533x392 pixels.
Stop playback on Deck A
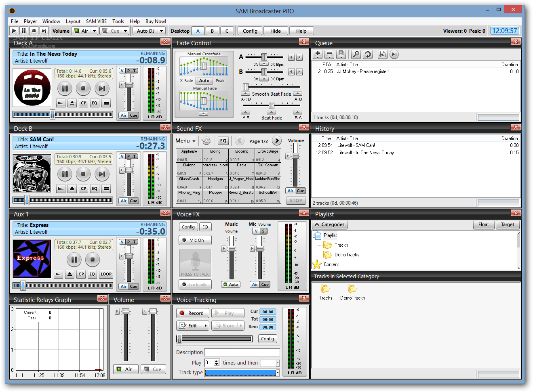click(x=83, y=88)
